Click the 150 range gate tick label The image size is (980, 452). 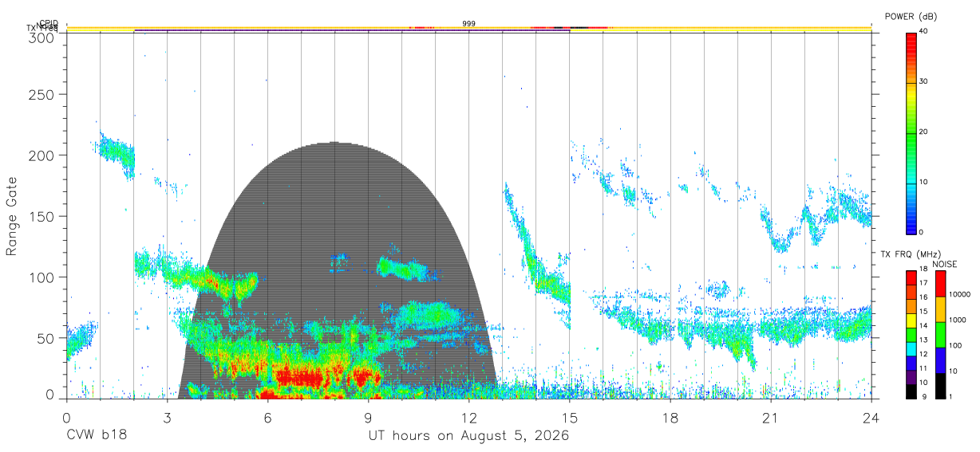pos(41,216)
